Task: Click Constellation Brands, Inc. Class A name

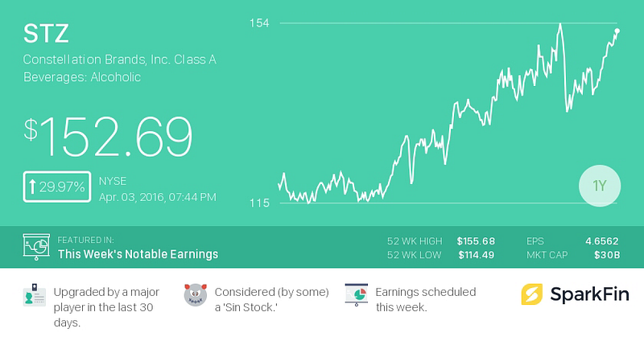Action: (x=119, y=60)
